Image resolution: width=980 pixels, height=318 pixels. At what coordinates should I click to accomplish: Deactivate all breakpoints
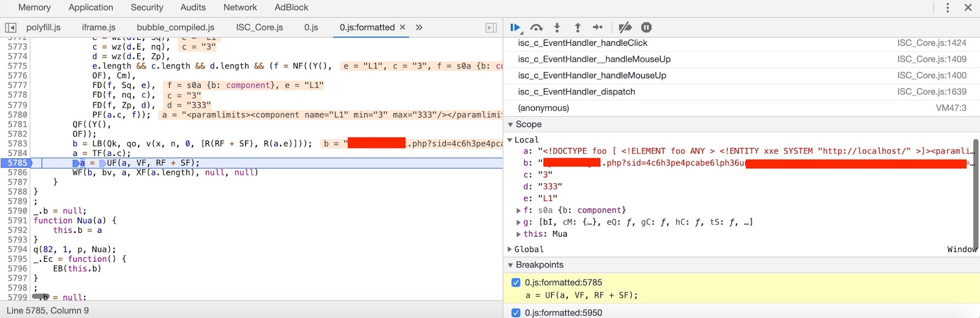(x=625, y=28)
